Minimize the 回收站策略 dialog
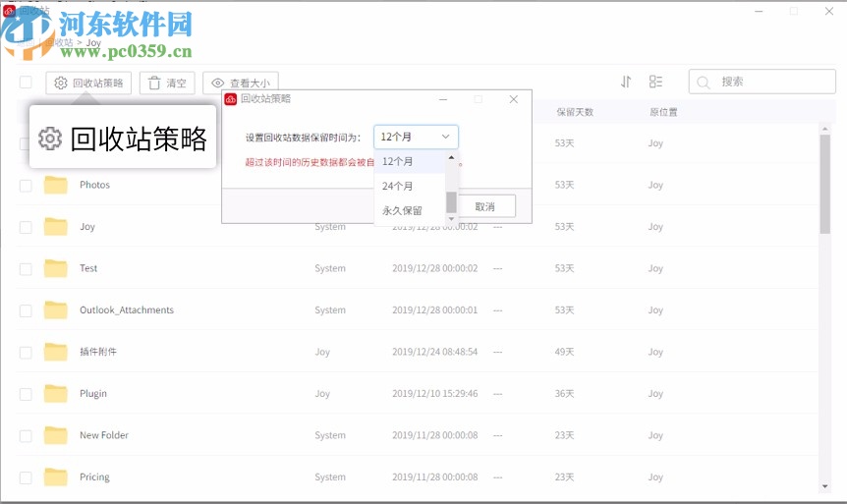Screen dimensions: 847x504 point(443,99)
